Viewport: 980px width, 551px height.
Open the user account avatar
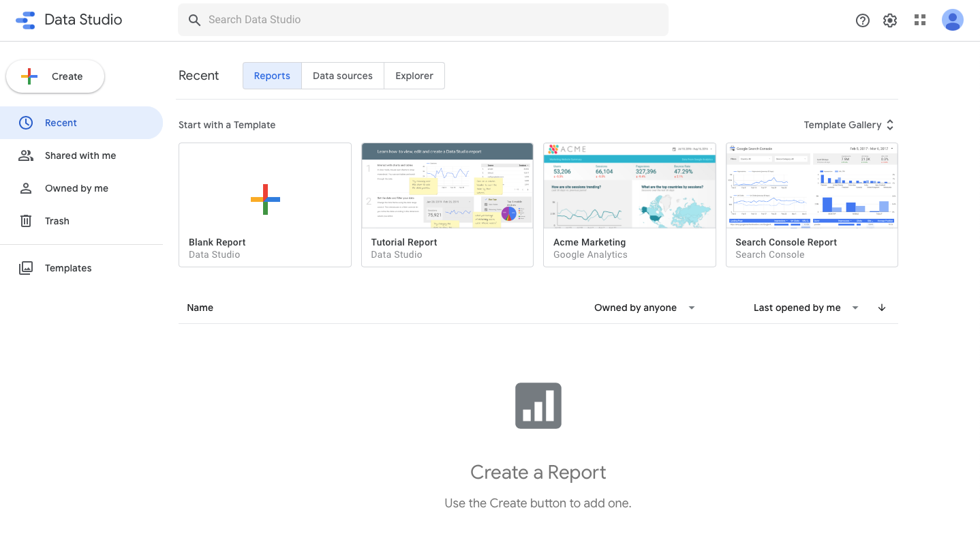[x=953, y=20]
